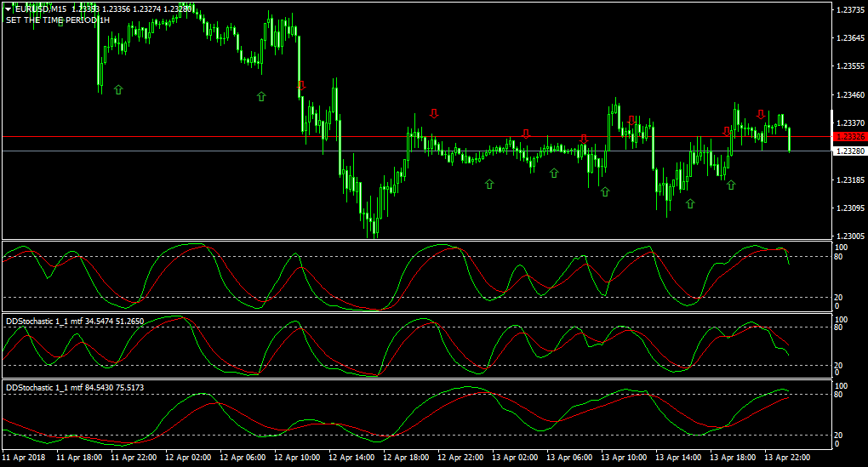Click the 13 Apr 22:00 time axis label
The image size is (868, 467).
(787, 458)
